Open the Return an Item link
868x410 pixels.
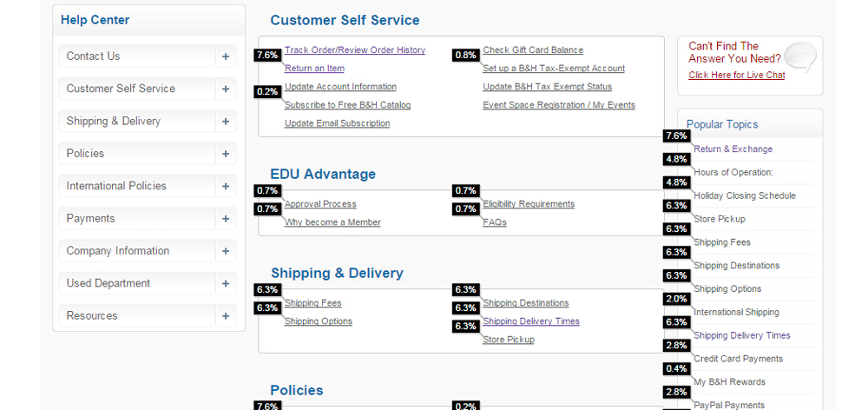pyautogui.click(x=314, y=68)
